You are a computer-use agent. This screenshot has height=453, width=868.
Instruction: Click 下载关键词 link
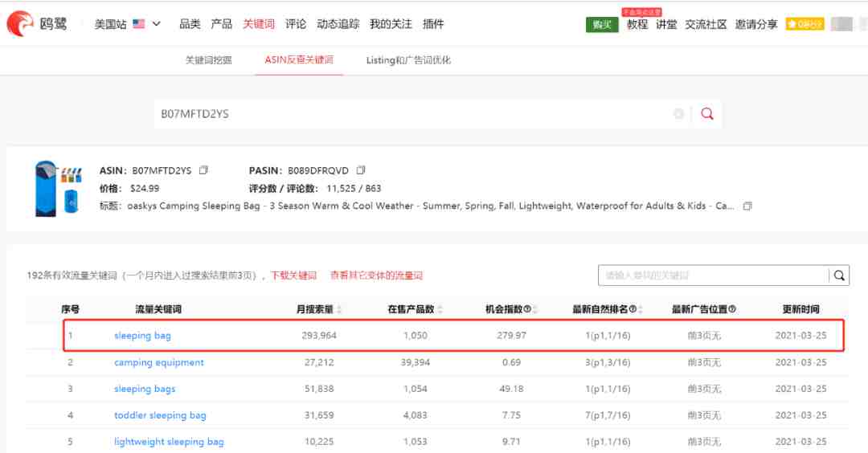(293, 275)
